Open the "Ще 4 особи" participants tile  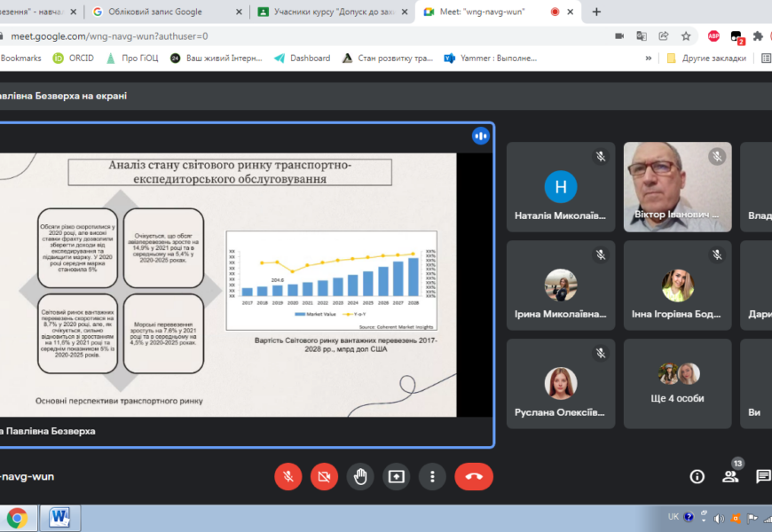[x=678, y=383]
